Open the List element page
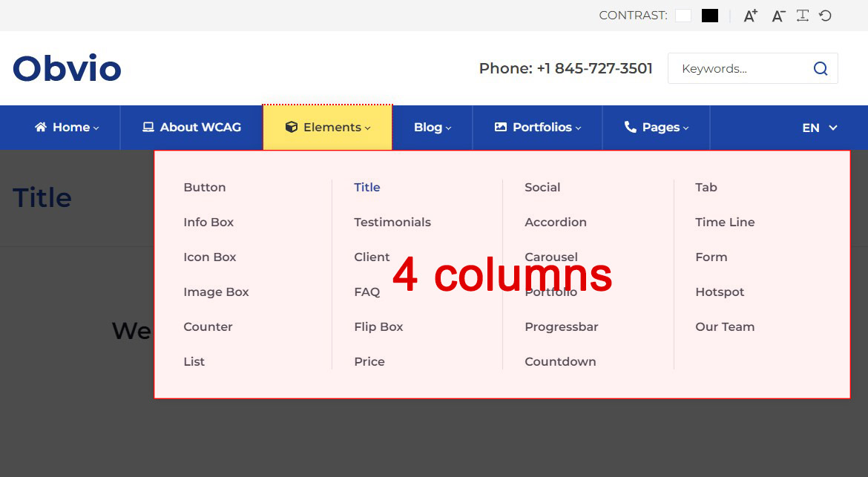 (194, 362)
